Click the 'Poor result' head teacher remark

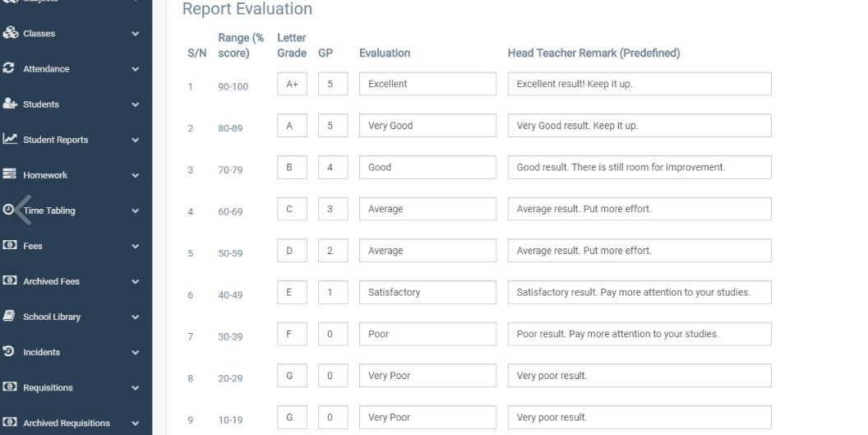[x=639, y=334]
